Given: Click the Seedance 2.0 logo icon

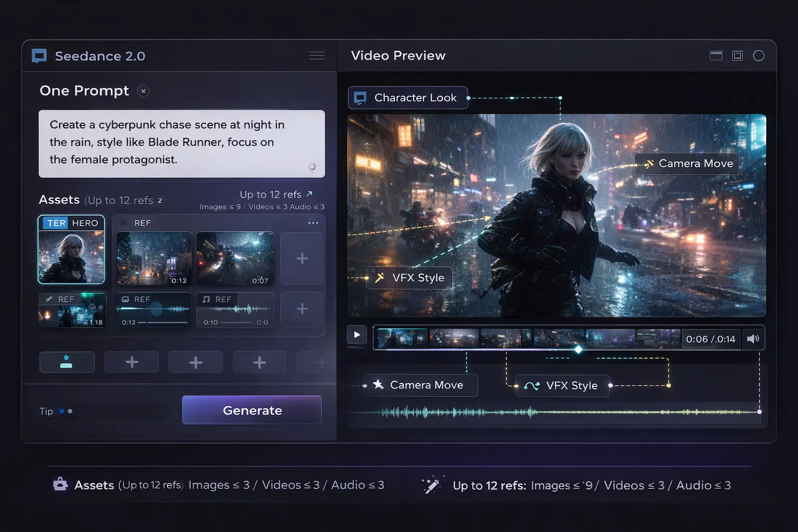Looking at the screenshot, I should (x=39, y=56).
